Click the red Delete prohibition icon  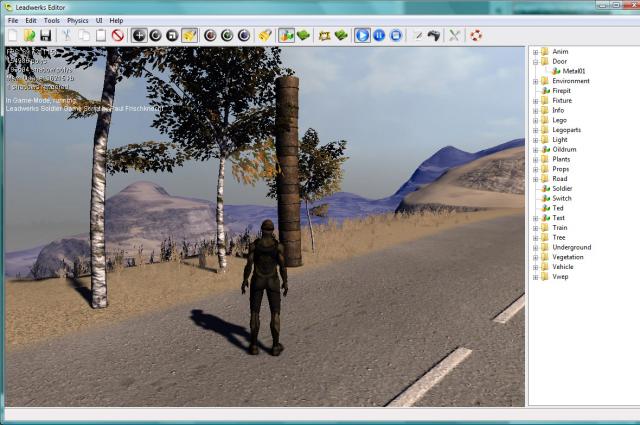(117, 35)
